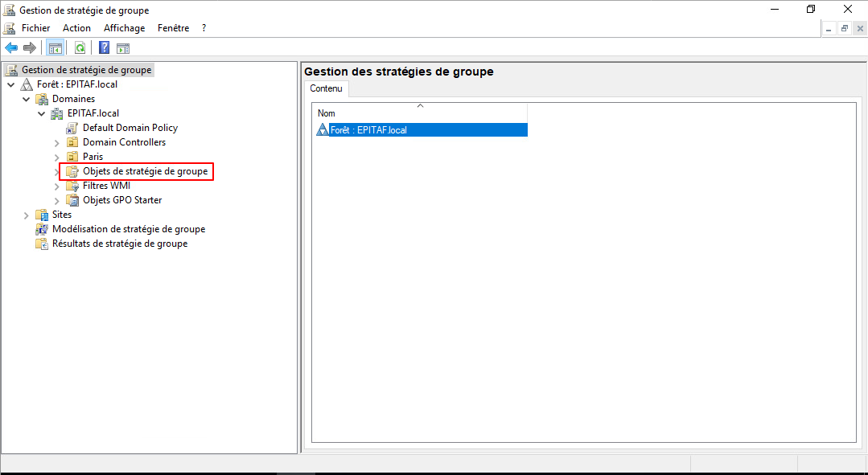Select the Contenu tab
868x475 pixels.
click(x=326, y=88)
